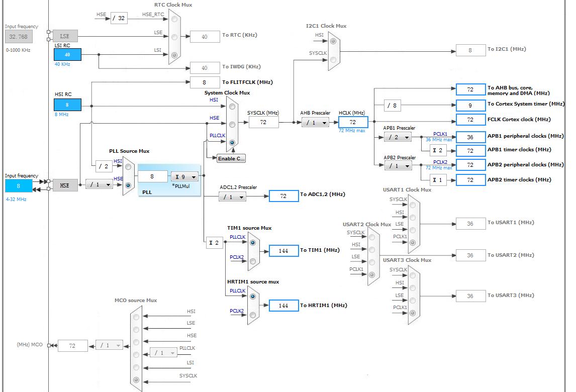Select HSE in System Clock Mux
Viewport: 576px width, 392px height.
232,125
